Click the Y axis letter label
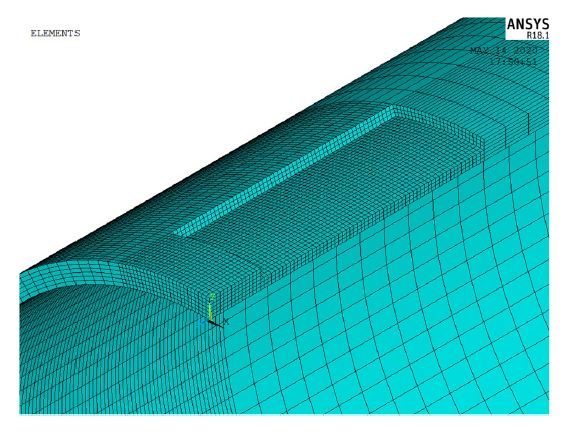This screenshot has width=569, height=435. (213, 296)
